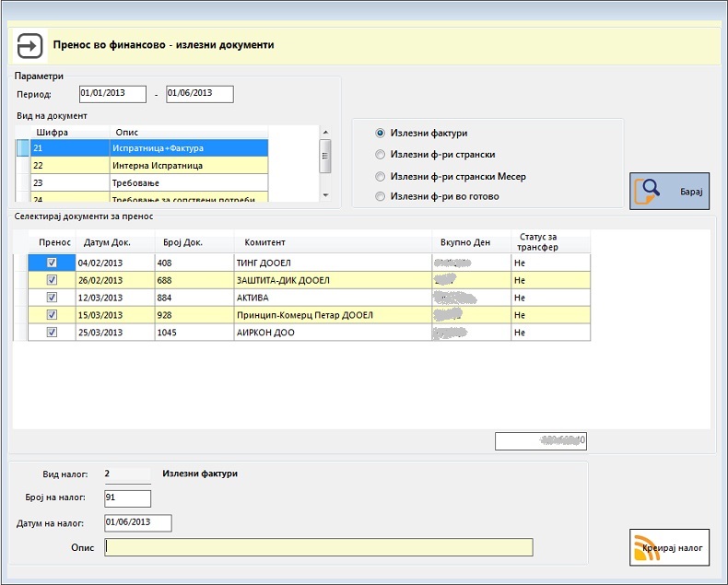Image resolution: width=728 pixels, height=585 pixels.
Task: Click the period start date field 01/01/2013
Action: point(112,94)
